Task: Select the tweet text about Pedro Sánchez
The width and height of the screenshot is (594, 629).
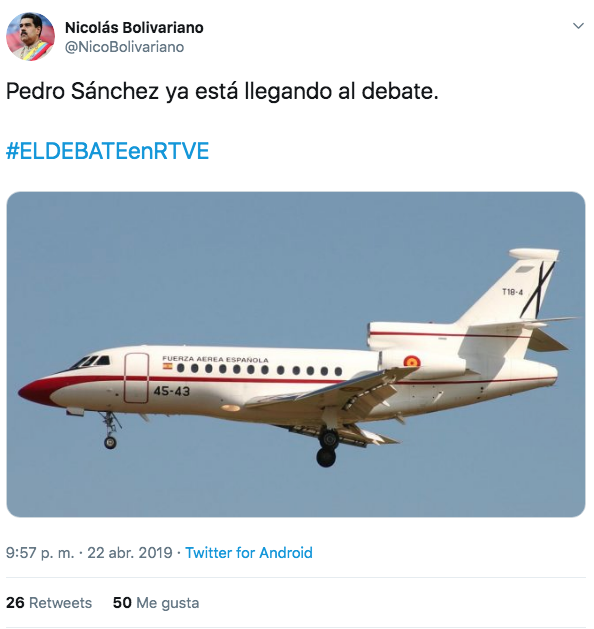Action: (x=222, y=91)
